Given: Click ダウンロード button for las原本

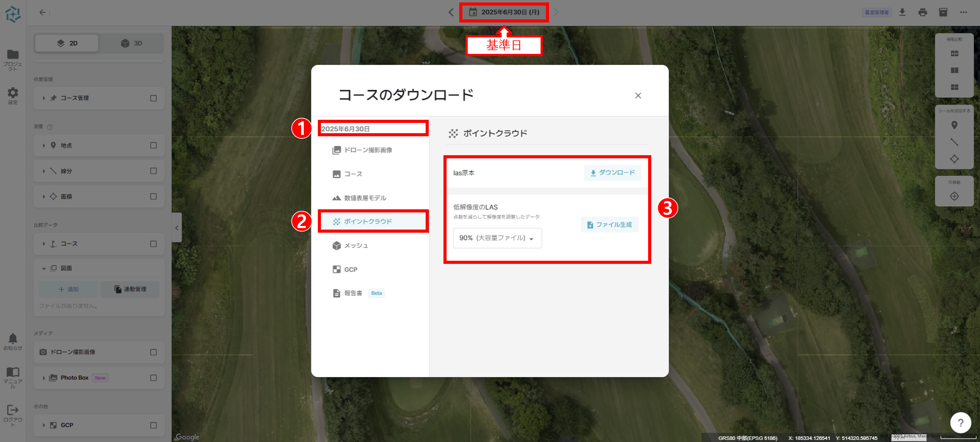Looking at the screenshot, I should click(x=612, y=173).
